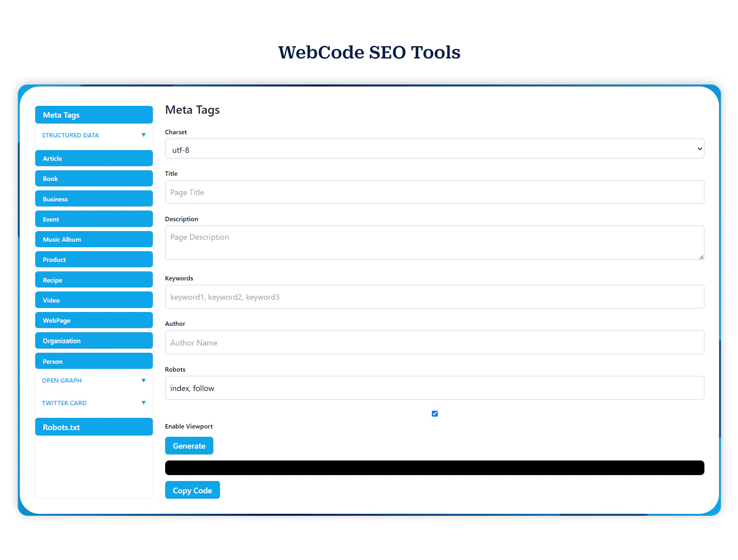The width and height of the screenshot is (738, 560).
Task: Select the Video sidebar item
Action: (94, 300)
